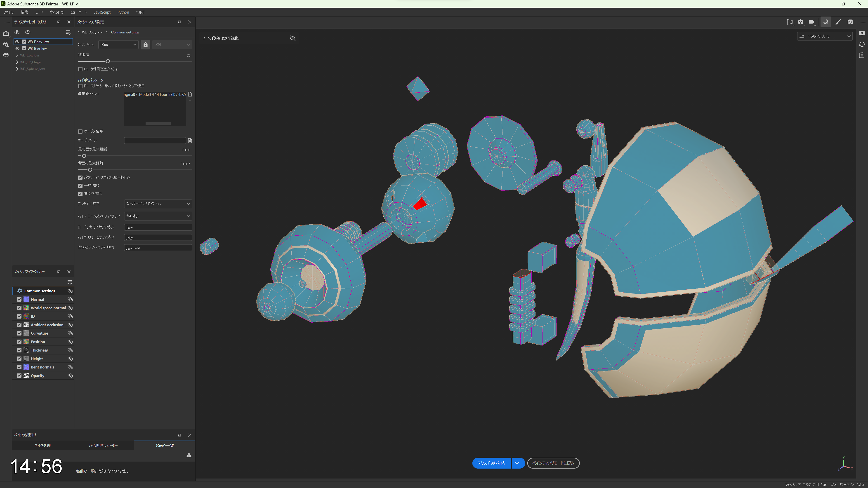Viewport: 868px width, 488px height.
Task: Browse for high-poly mesh file icon
Action: tap(190, 94)
